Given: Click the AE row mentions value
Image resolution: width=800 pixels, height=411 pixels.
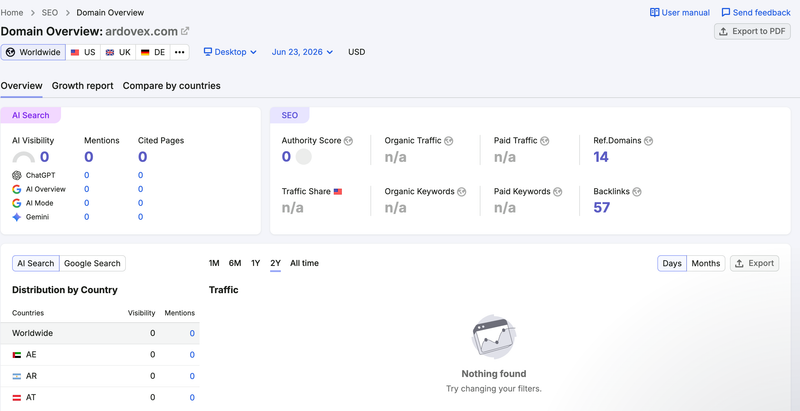Looking at the screenshot, I should tap(192, 355).
